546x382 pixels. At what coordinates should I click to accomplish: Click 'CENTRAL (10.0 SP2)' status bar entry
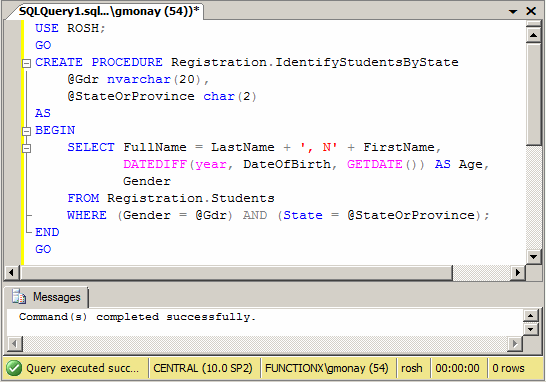point(203,368)
